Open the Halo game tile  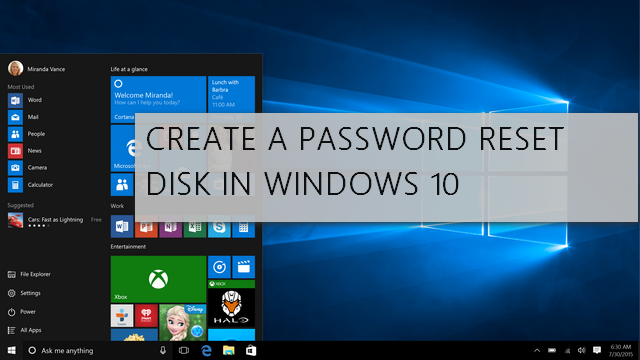click(x=231, y=304)
